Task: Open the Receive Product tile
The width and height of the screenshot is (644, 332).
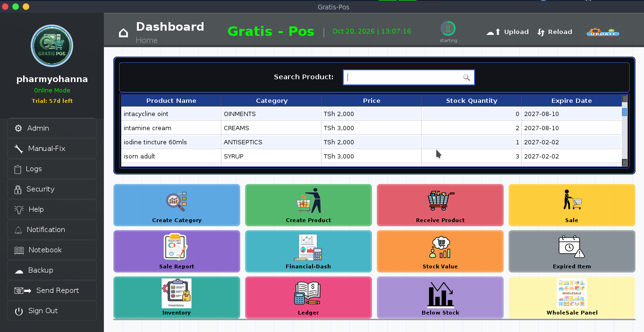Action: point(440,205)
